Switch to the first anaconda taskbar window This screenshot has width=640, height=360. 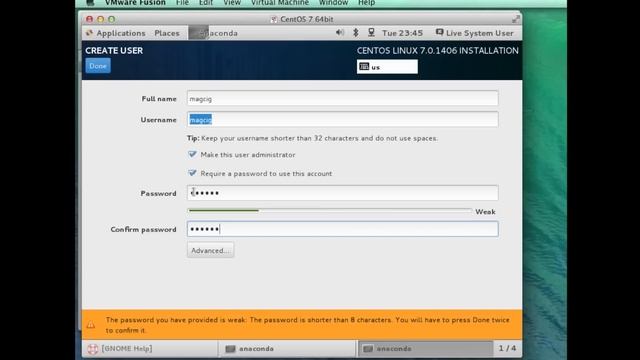287,349
